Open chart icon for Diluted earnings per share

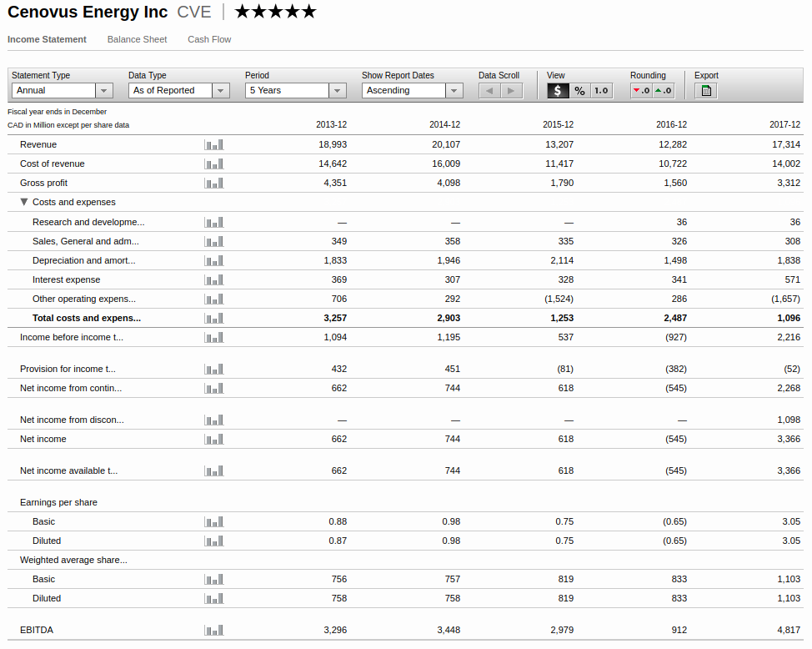click(214, 541)
